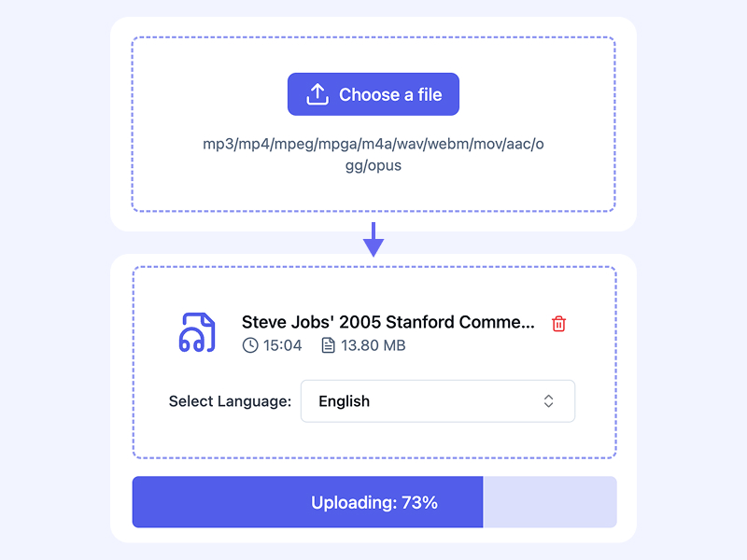Click the word "English" in the language selector
Image resolution: width=747 pixels, height=560 pixels.
point(344,401)
